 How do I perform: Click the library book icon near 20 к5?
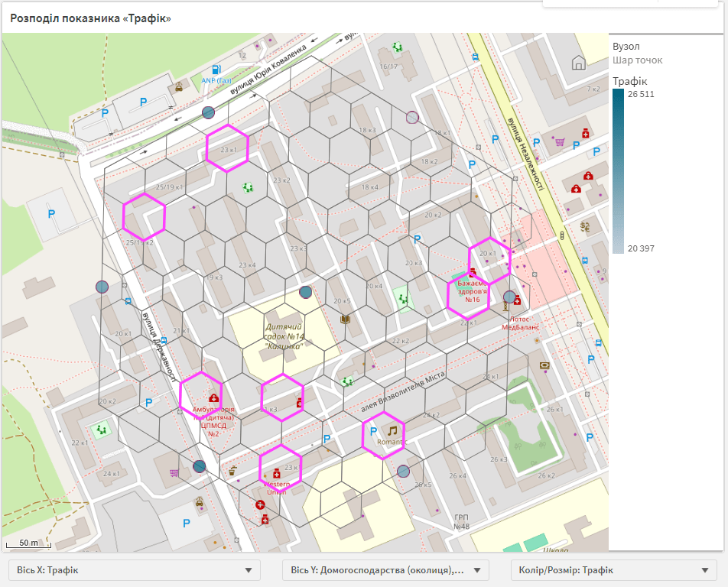point(346,319)
